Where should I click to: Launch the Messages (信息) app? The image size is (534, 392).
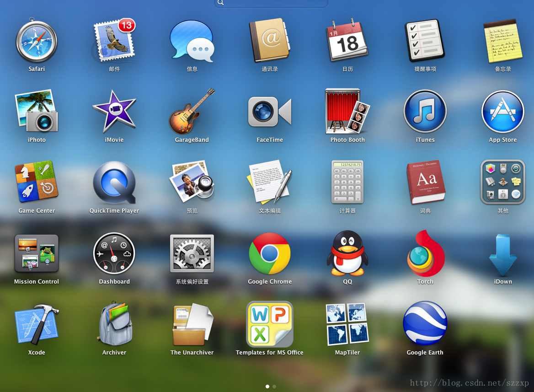tap(192, 41)
